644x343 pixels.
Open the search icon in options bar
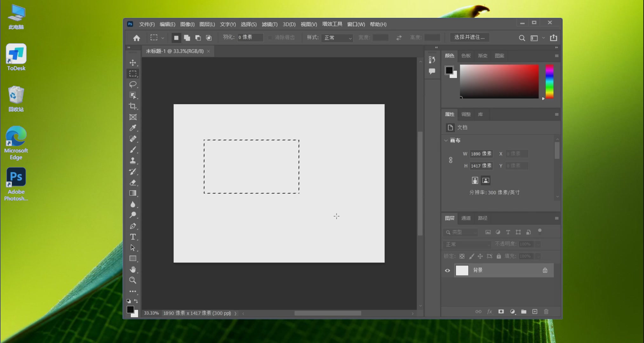pyautogui.click(x=522, y=38)
